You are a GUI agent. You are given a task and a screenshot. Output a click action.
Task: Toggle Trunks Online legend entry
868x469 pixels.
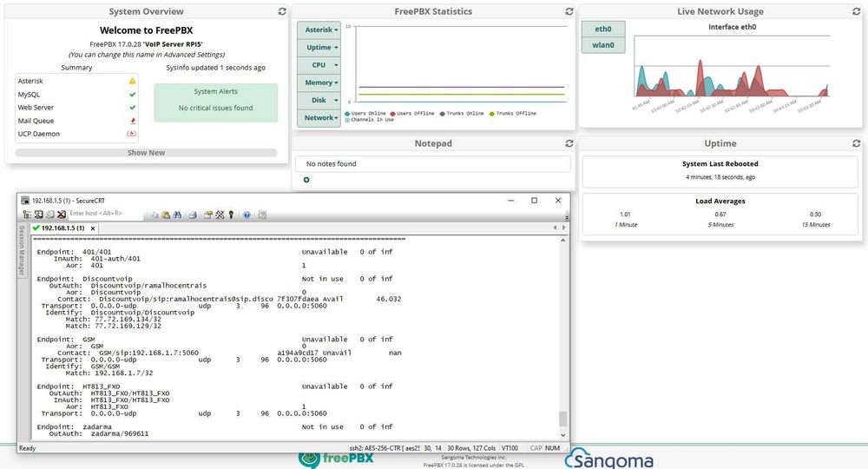tap(462, 114)
